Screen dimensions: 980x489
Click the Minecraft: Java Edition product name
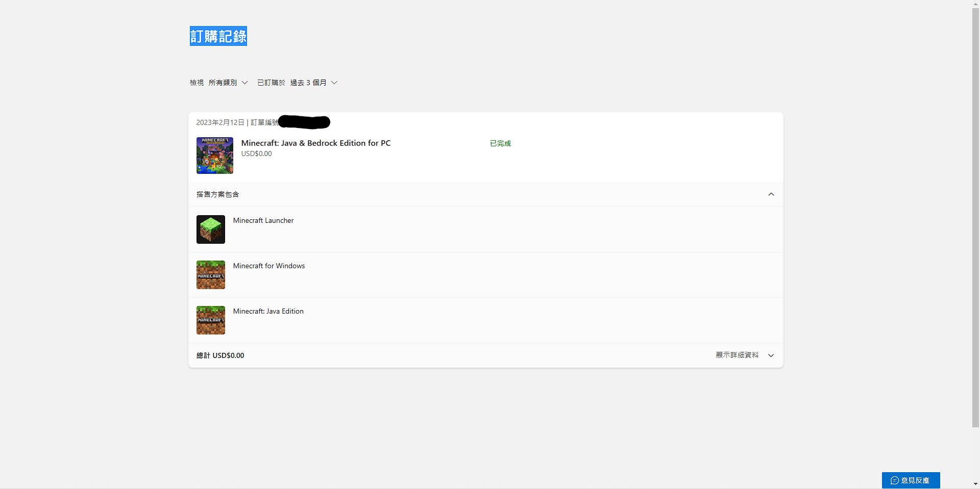coord(268,312)
